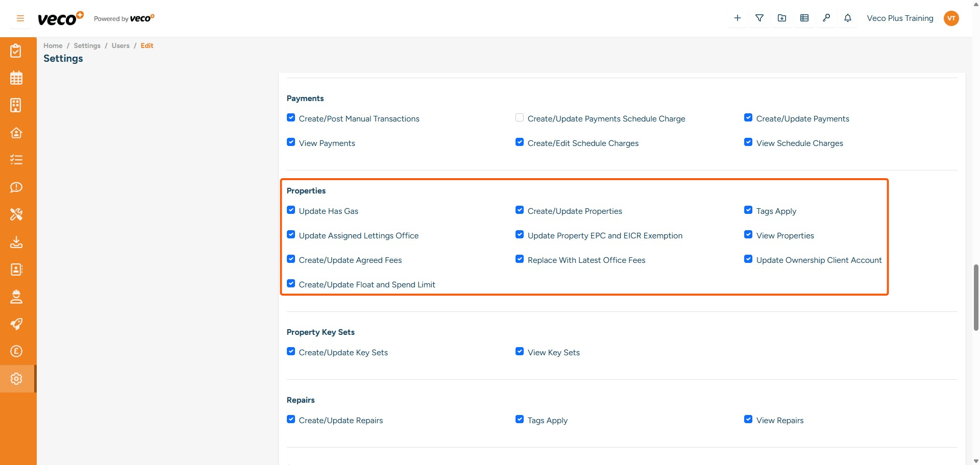The width and height of the screenshot is (980, 465).
Task: Go to Home breadcrumb link
Action: click(x=53, y=45)
